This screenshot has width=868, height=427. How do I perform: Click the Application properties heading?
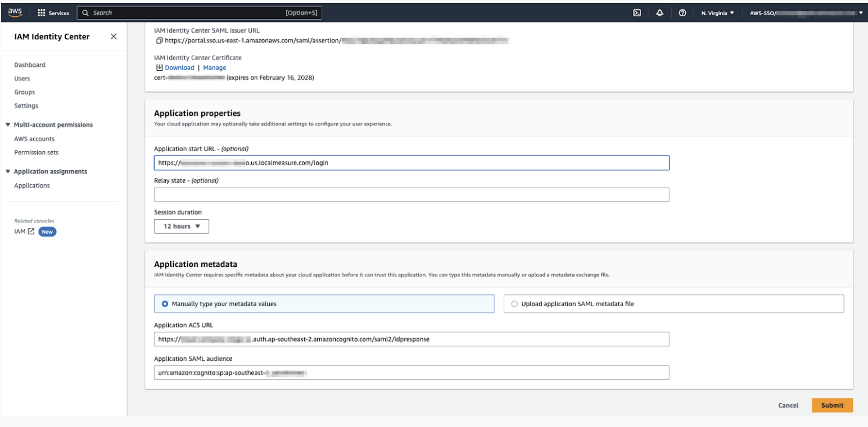pyautogui.click(x=197, y=113)
